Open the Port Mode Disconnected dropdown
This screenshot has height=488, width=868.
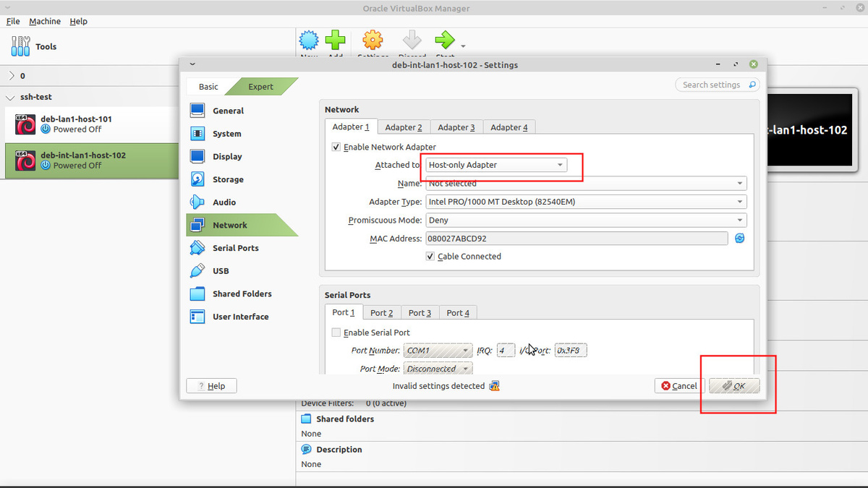[438, 369]
